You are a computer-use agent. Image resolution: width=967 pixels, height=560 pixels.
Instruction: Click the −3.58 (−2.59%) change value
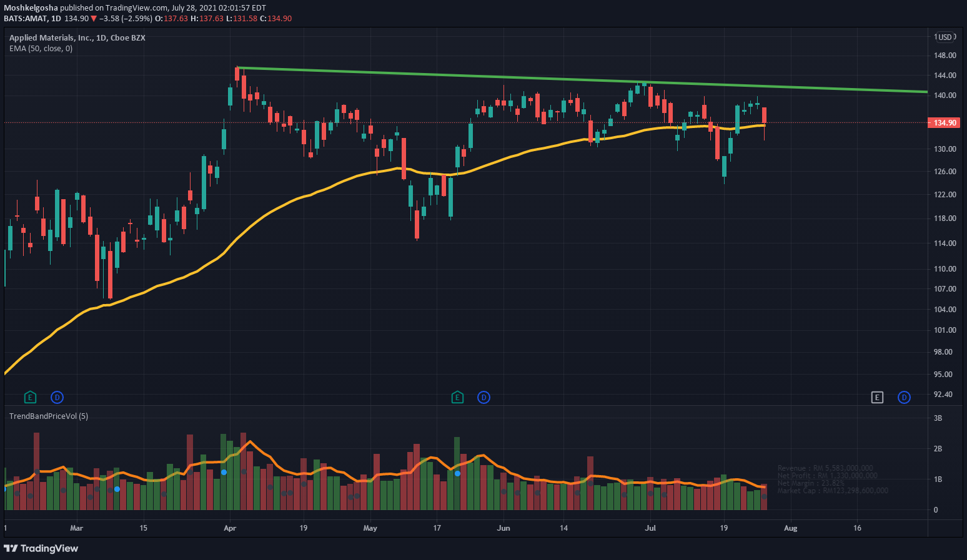[126, 18]
